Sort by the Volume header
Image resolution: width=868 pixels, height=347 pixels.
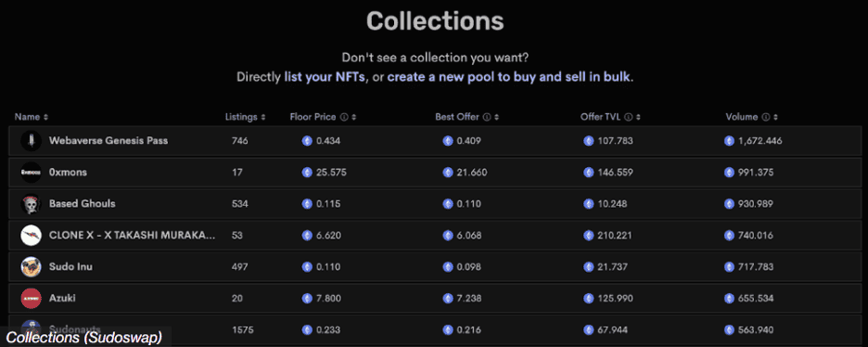coord(752,117)
